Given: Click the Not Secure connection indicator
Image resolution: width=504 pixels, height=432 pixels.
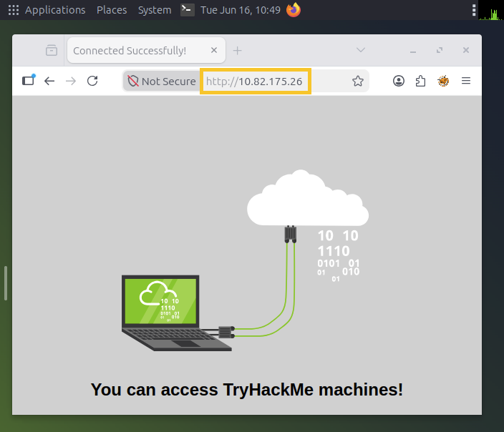Looking at the screenshot, I should coord(162,82).
